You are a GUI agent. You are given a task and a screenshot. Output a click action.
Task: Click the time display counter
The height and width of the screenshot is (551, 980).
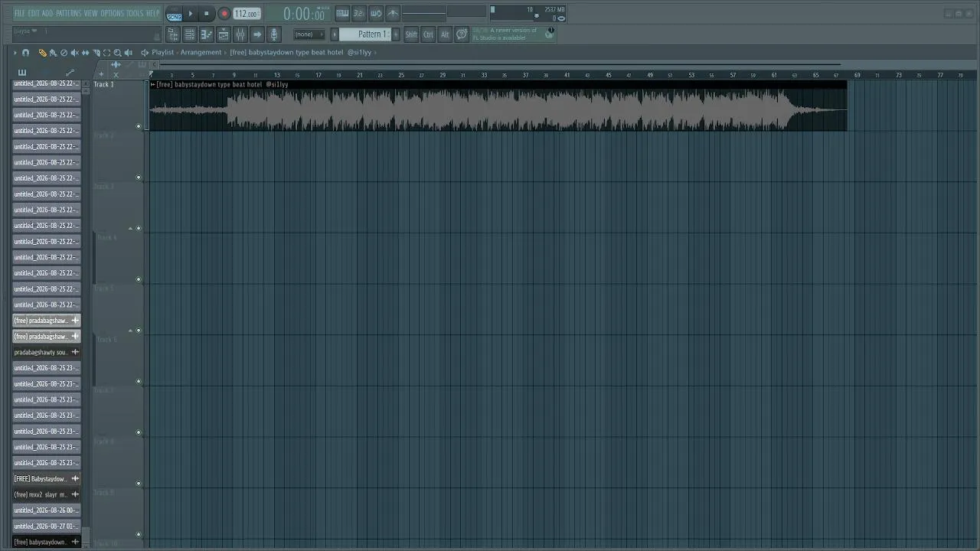click(x=304, y=15)
